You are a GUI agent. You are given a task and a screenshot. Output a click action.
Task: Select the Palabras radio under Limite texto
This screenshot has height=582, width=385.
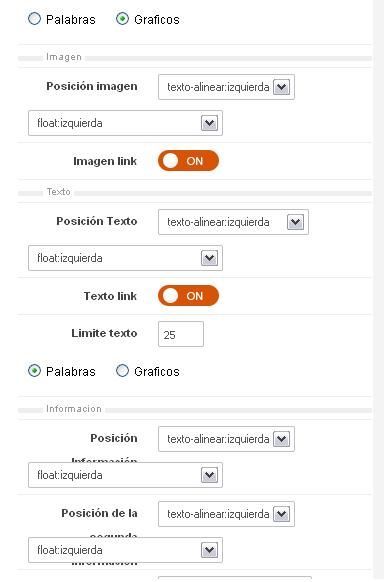[35, 370]
